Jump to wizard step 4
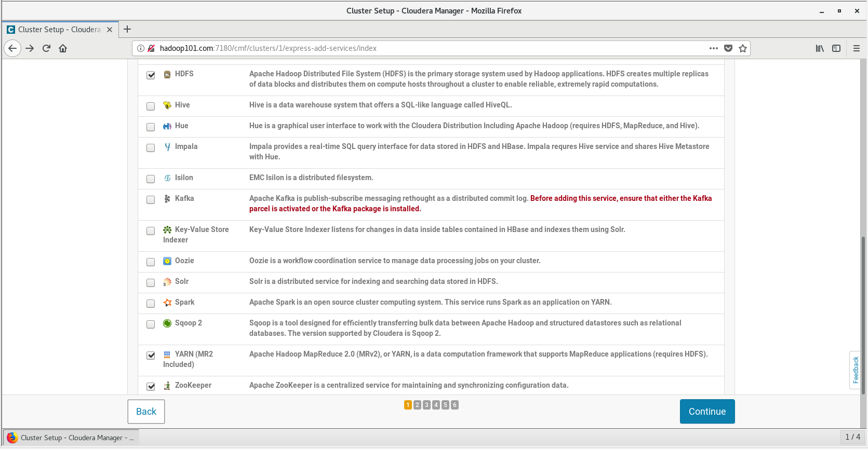This screenshot has width=868, height=449. tap(436, 405)
